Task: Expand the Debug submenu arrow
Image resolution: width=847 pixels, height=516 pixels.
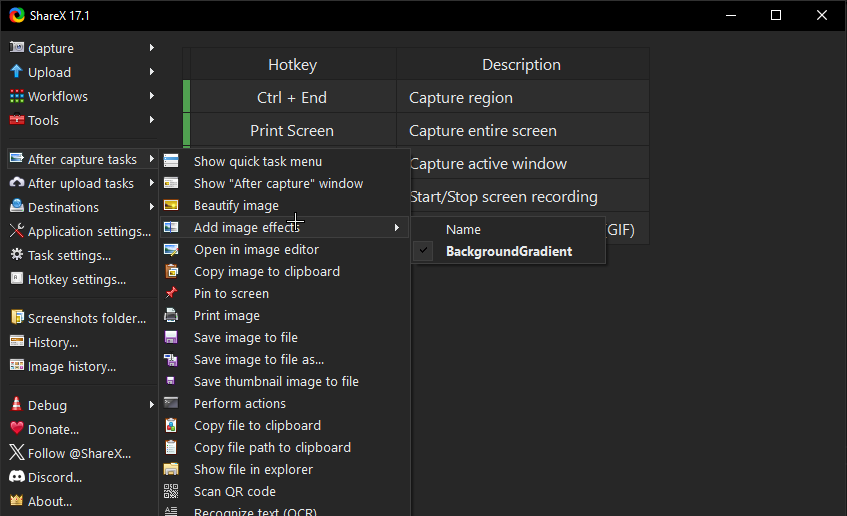Action: pos(152,405)
